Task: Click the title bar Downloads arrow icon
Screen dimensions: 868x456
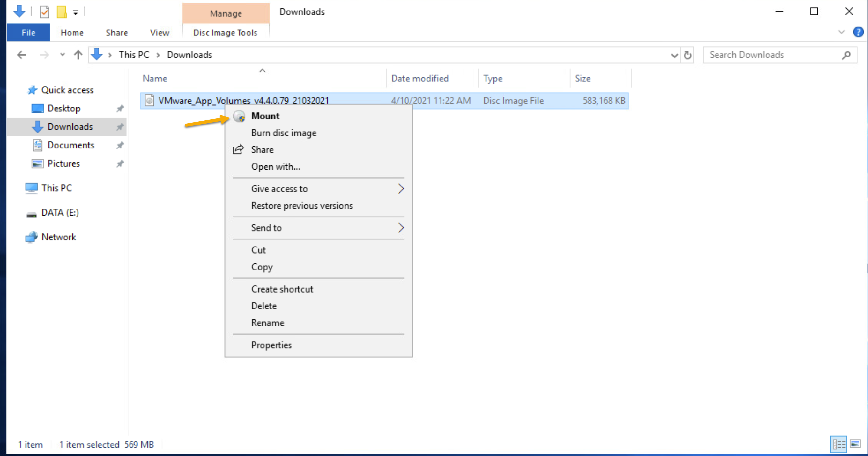Action: click(x=19, y=11)
